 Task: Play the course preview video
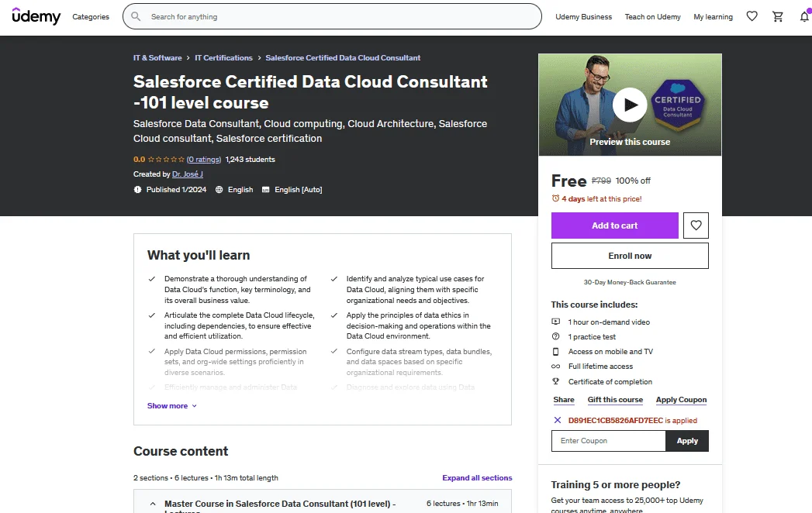click(x=630, y=105)
